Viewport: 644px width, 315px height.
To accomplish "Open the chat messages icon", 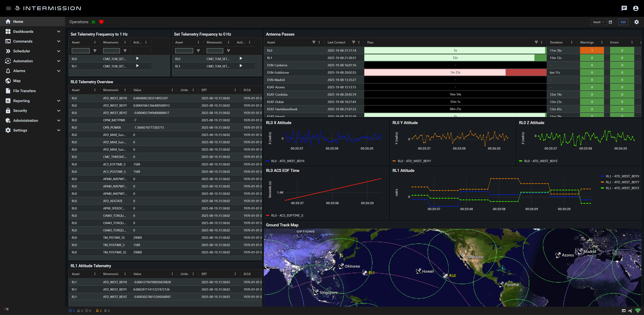I will 624,8.
